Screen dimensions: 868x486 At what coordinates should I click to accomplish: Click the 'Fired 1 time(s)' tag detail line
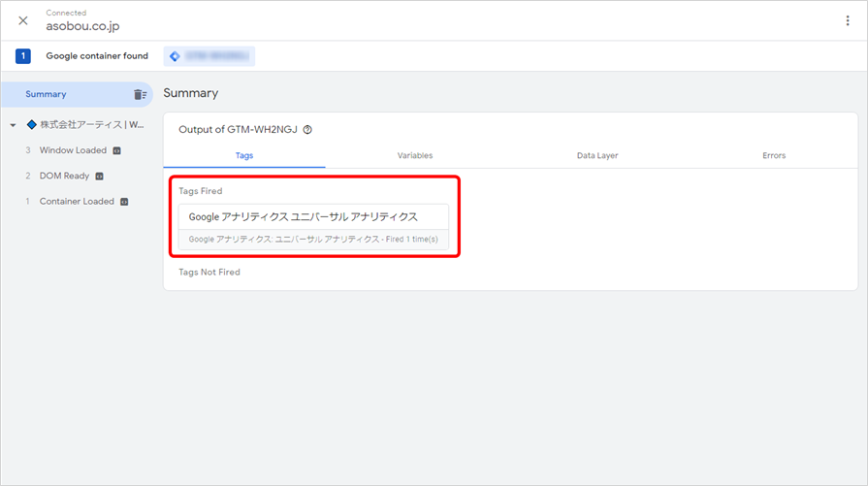(x=313, y=240)
